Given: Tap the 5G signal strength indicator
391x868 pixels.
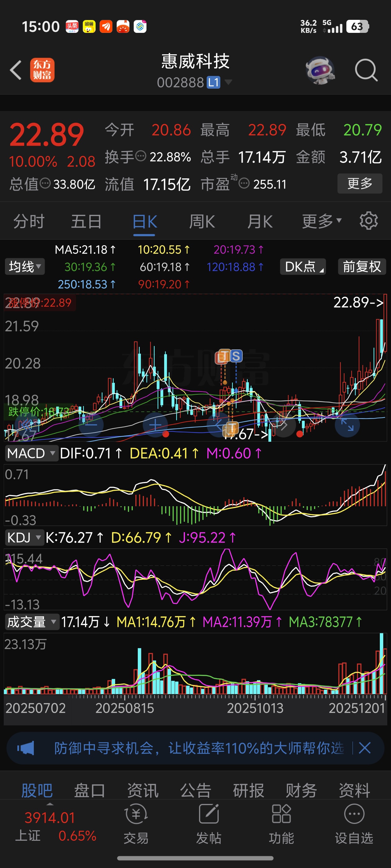Looking at the screenshot, I should pos(332,26).
